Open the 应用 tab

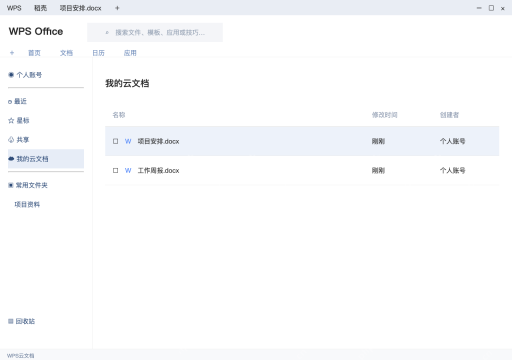130,53
